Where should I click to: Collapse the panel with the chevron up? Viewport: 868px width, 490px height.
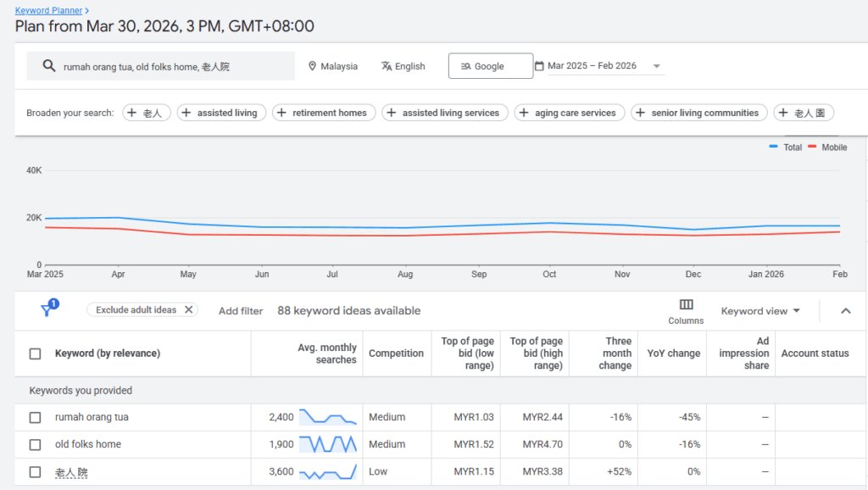pyautogui.click(x=846, y=311)
